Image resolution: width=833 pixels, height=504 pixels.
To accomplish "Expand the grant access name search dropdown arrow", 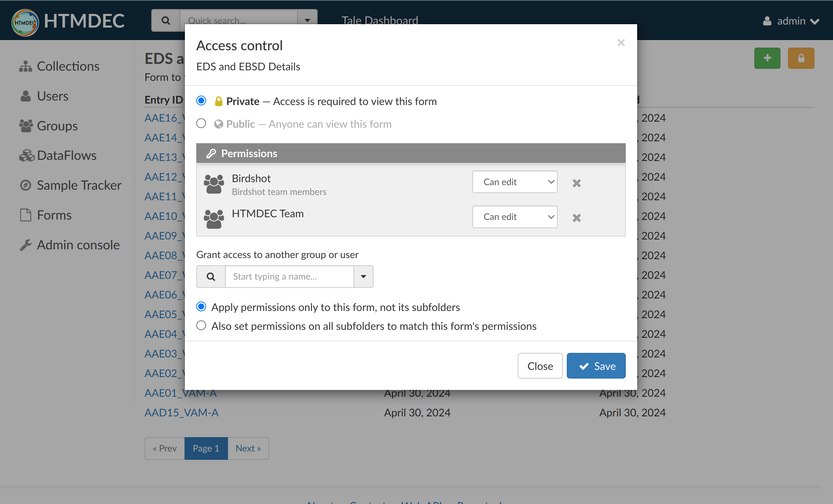I will tap(363, 277).
